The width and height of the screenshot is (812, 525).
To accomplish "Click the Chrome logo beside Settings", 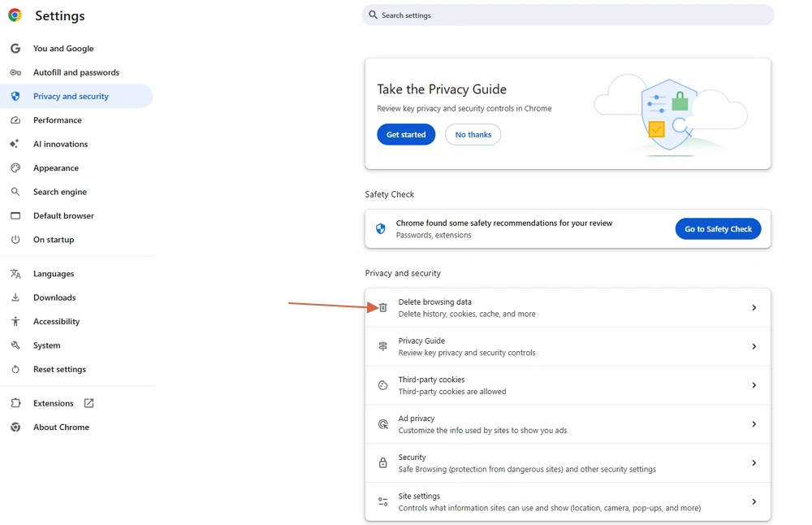I will (15, 15).
